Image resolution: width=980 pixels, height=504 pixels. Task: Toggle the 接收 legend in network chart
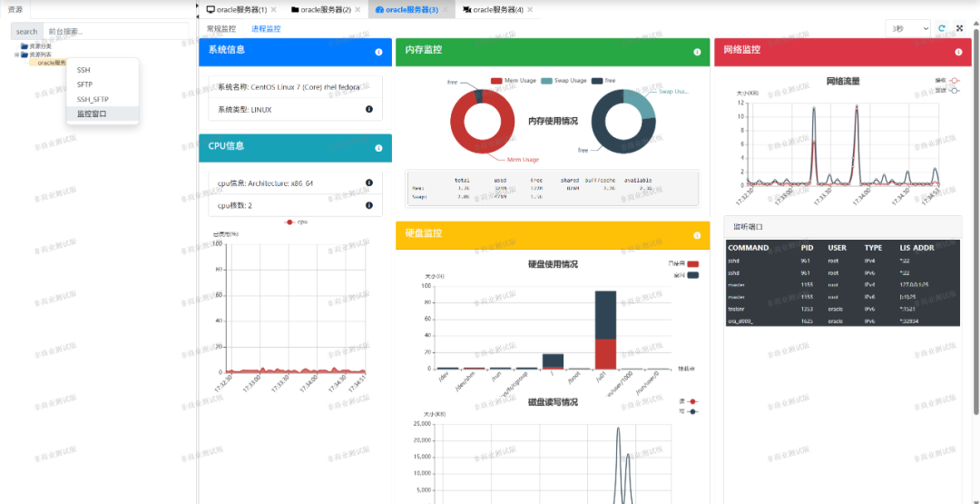[946, 81]
